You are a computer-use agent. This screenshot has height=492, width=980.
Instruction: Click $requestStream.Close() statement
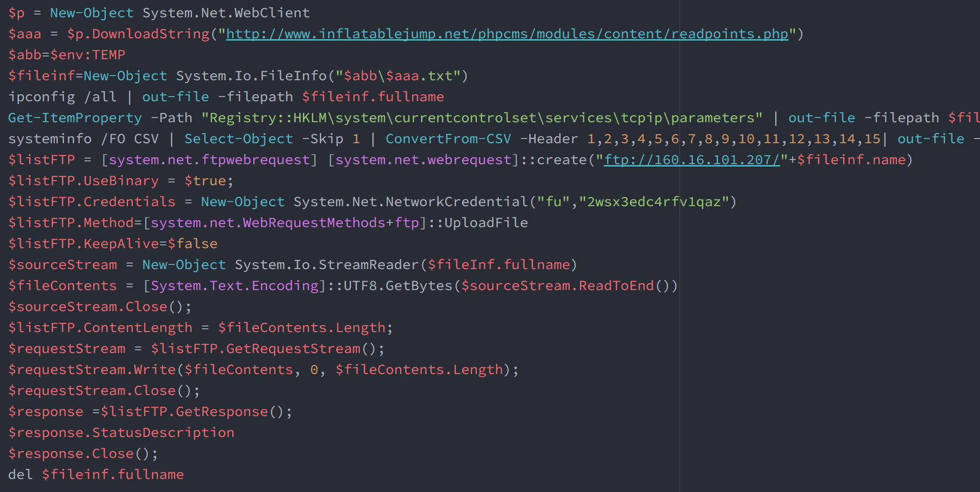pos(104,391)
